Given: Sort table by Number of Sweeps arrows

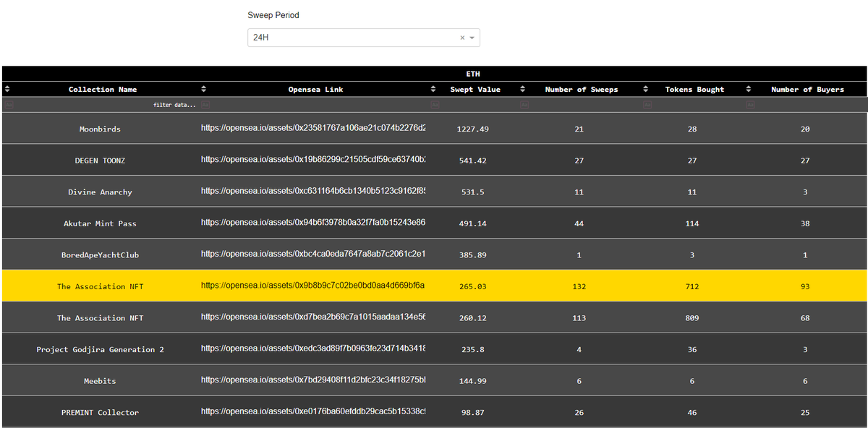Looking at the screenshot, I should click(522, 90).
